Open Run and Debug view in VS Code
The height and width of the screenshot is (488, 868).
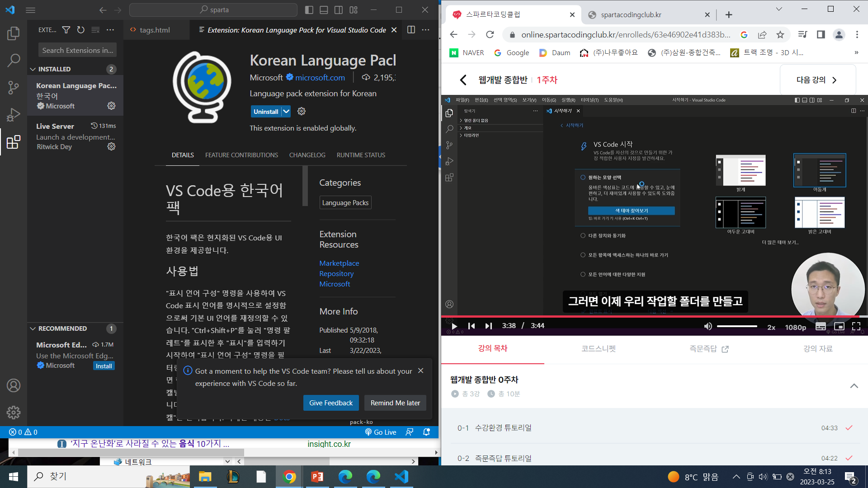[14, 115]
